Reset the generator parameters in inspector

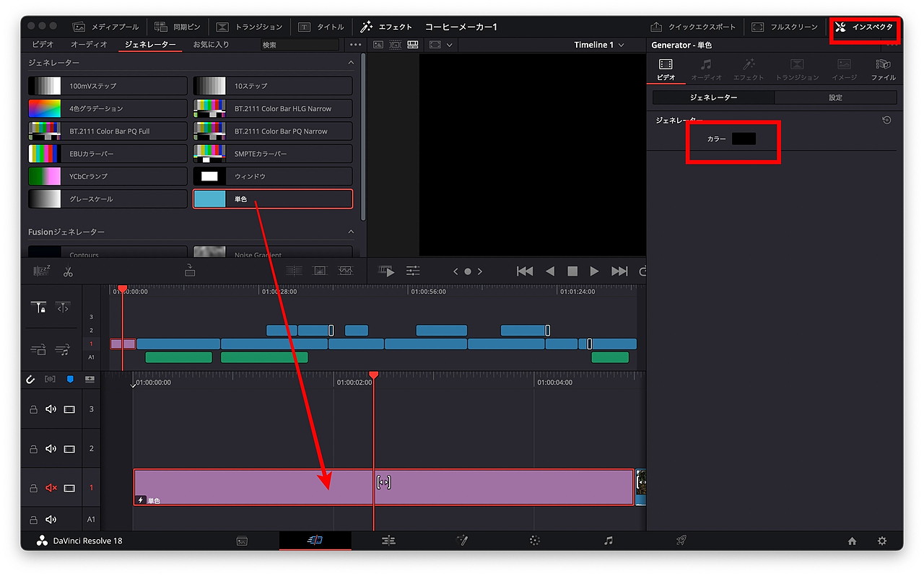(x=887, y=121)
